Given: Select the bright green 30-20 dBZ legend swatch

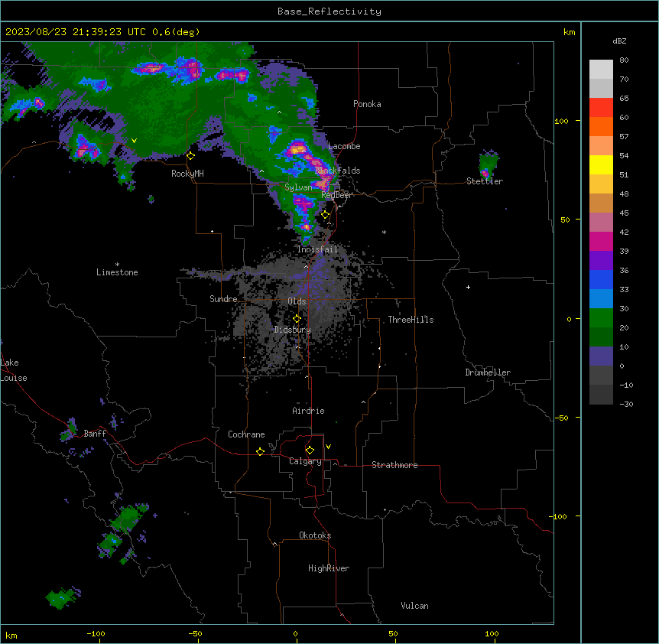Looking at the screenshot, I should [x=601, y=318].
